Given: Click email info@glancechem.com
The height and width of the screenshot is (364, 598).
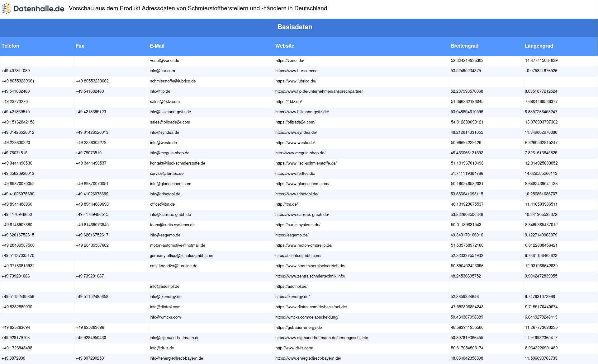Looking at the screenshot, I should [x=171, y=184].
